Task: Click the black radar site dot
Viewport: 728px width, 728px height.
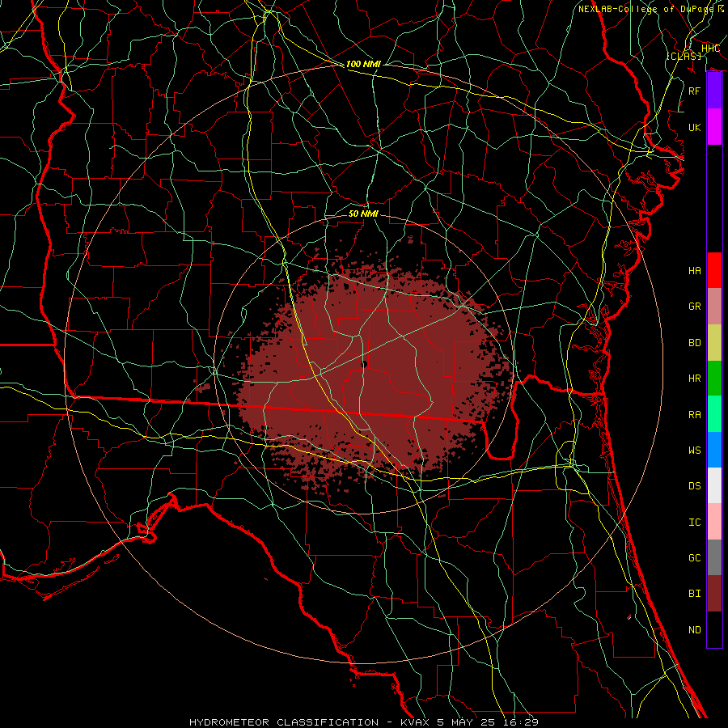Action: tap(364, 365)
